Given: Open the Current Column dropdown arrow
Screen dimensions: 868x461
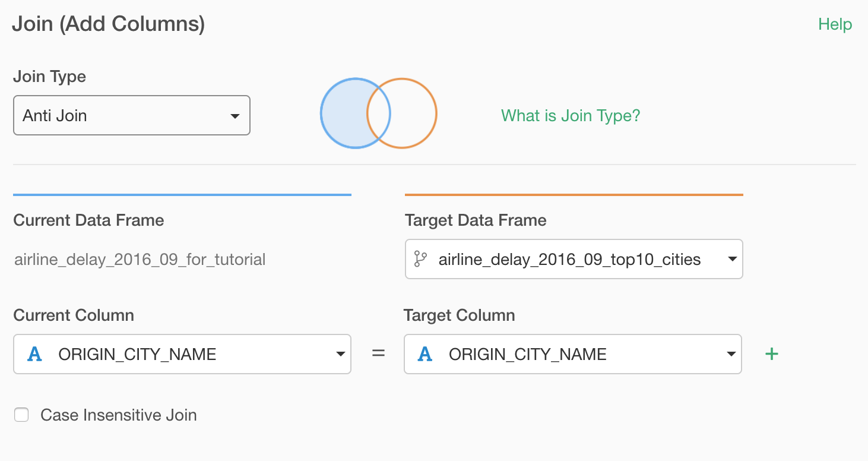Looking at the screenshot, I should click(340, 354).
